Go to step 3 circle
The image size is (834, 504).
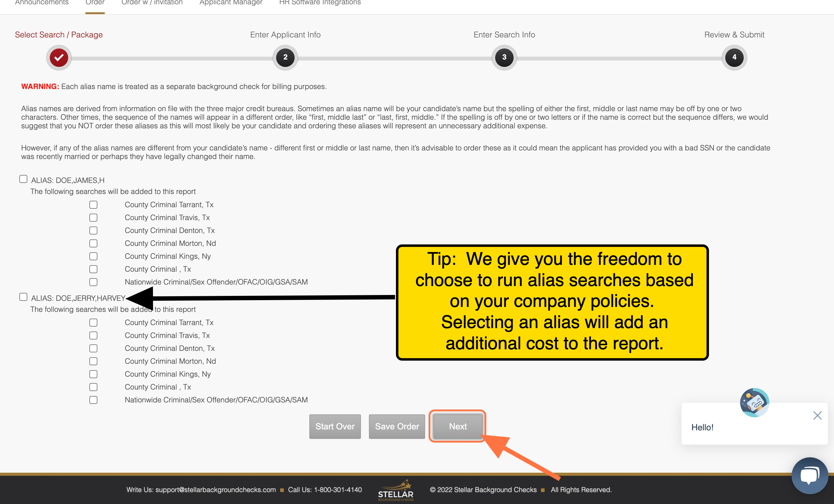[x=504, y=57]
